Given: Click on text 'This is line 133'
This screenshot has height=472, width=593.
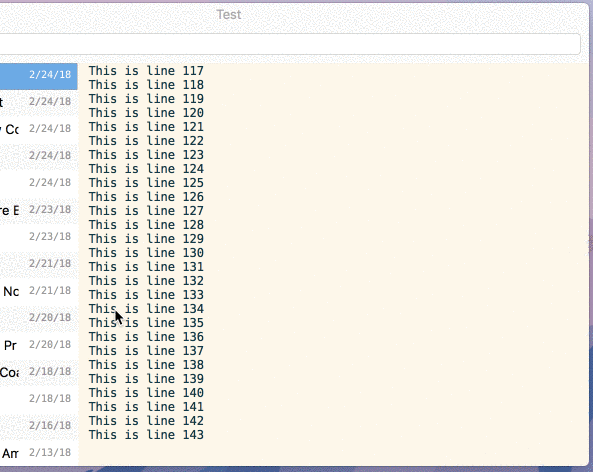Looking at the screenshot, I should (146, 295).
